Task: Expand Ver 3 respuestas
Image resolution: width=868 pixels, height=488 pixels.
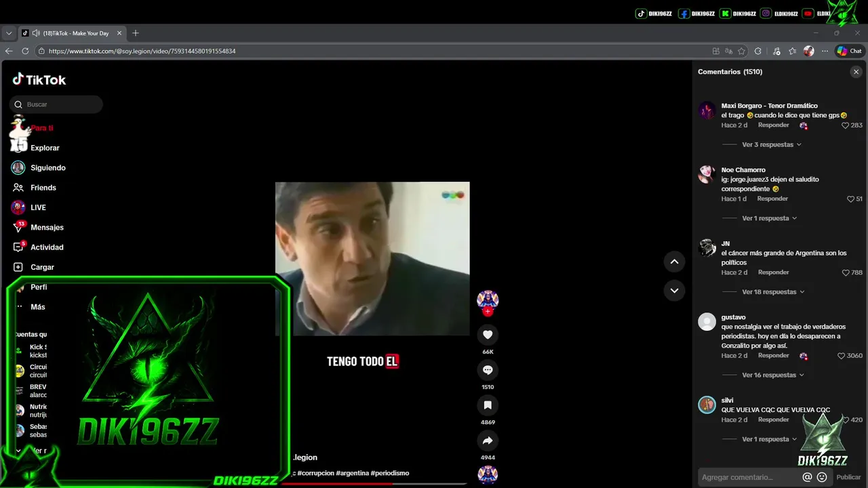Action: [772, 144]
